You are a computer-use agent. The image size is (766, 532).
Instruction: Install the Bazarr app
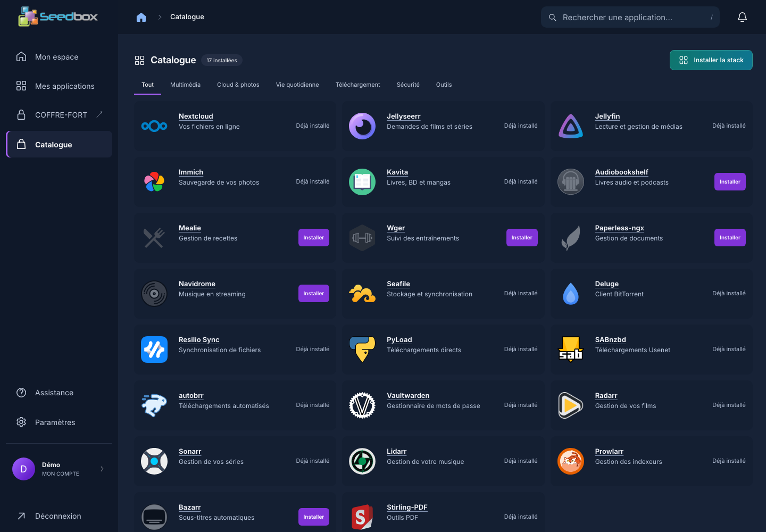(314, 517)
